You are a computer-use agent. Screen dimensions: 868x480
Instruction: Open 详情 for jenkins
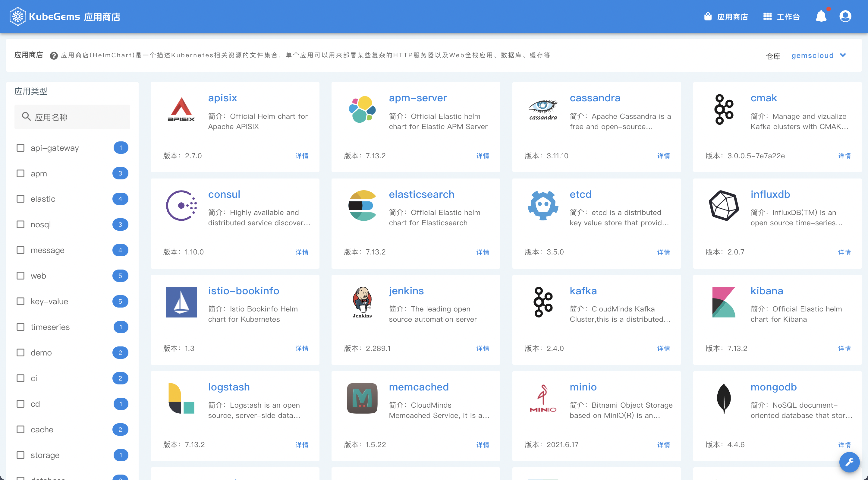click(x=483, y=348)
